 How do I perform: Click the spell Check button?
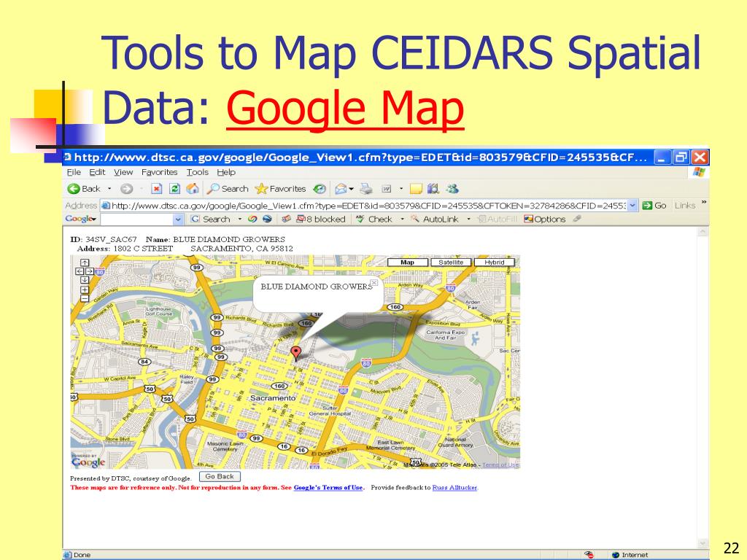click(x=374, y=219)
